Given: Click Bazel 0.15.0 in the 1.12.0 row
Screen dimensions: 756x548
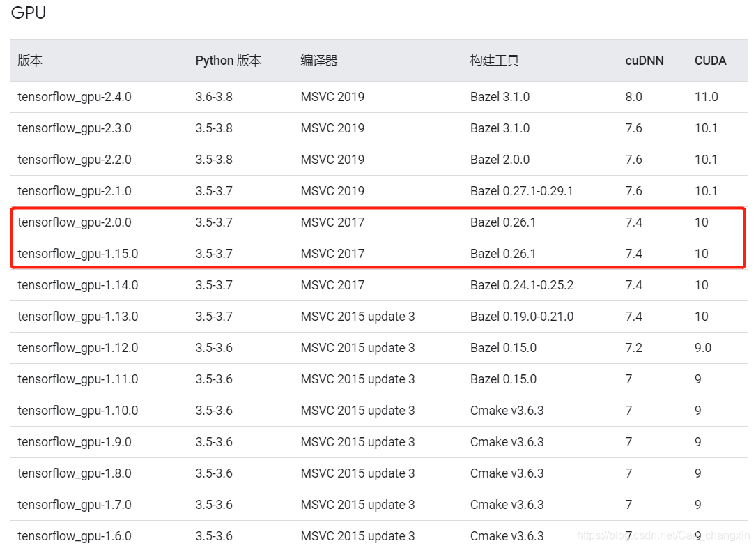Looking at the screenshot, I should pos(503,348).
